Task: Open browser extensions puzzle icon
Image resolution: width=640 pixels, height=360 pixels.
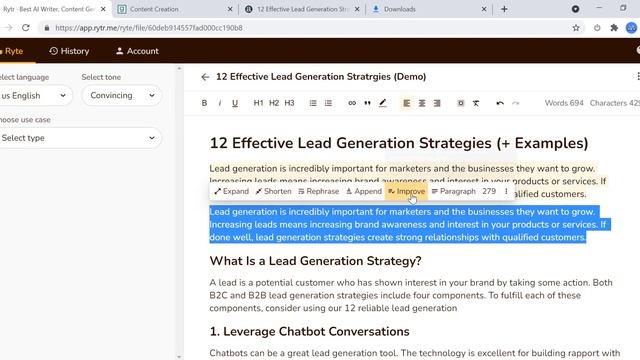Action: (x=614, y=28)
